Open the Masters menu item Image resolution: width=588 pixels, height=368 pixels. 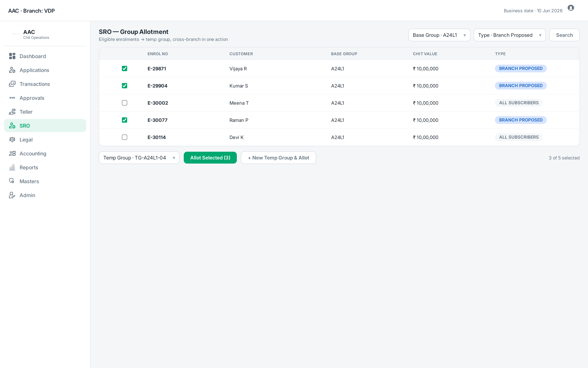click(x=45, y=181)
